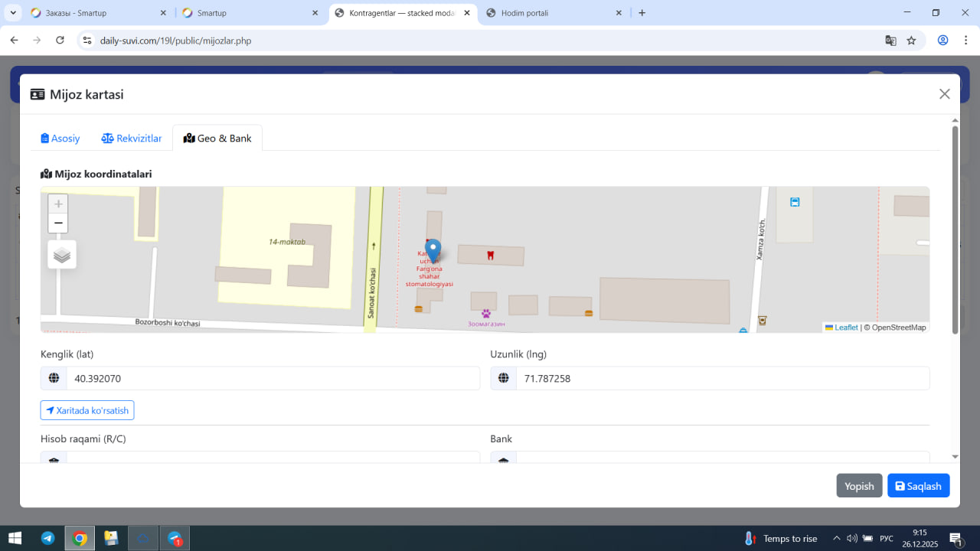Select the Geo & Bank tab

[217, 139]
